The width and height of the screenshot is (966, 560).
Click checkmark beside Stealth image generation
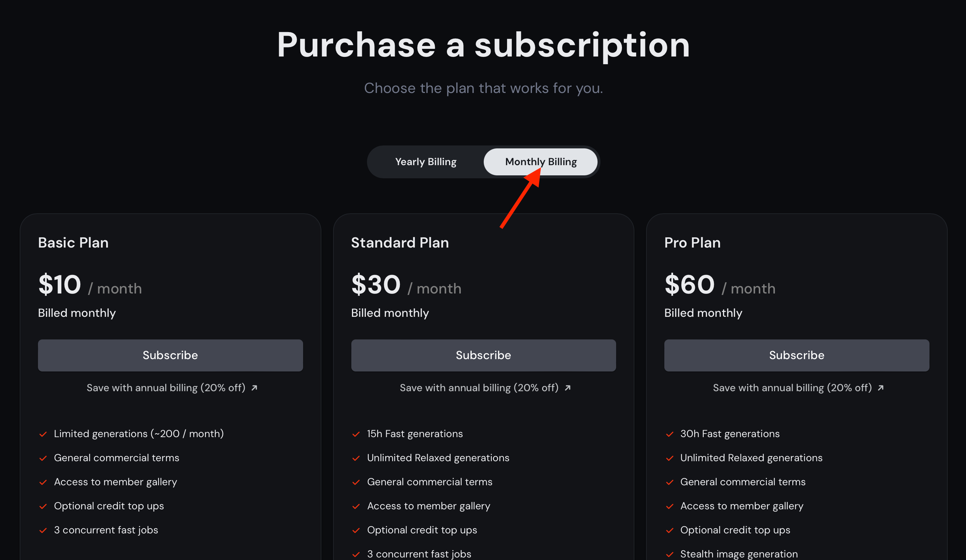point(670,554)
